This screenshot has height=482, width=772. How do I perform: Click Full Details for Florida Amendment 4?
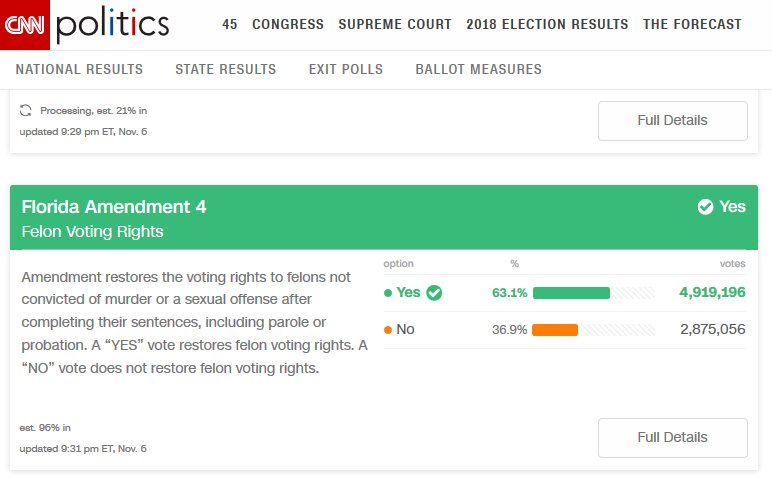[x=673, y=438]
